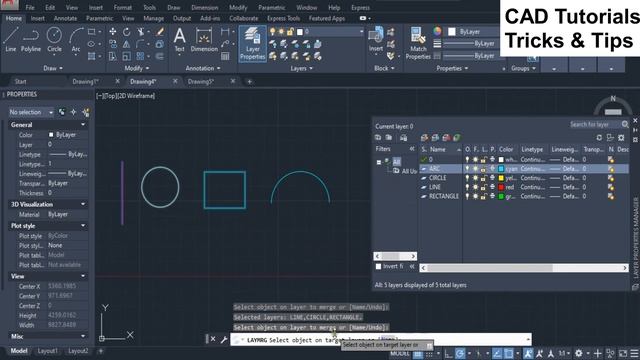Select the Rectangle draw tool

(x=91, y=31)
